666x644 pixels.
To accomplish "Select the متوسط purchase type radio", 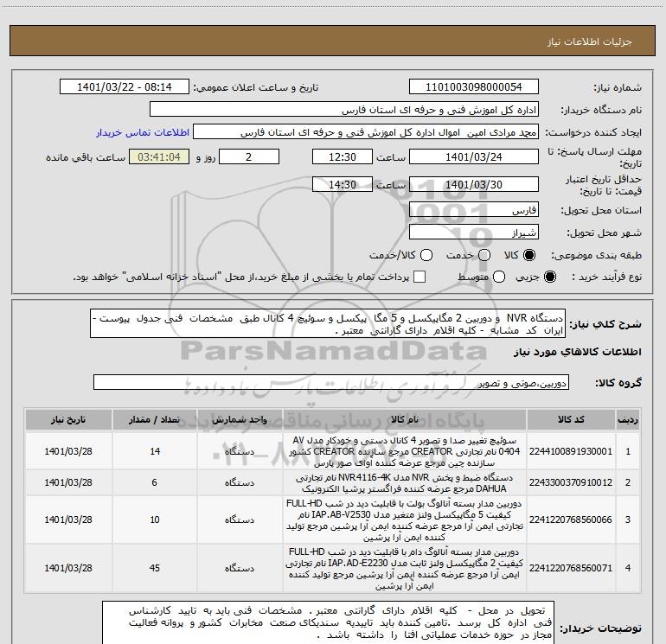I will click(499, 277).
